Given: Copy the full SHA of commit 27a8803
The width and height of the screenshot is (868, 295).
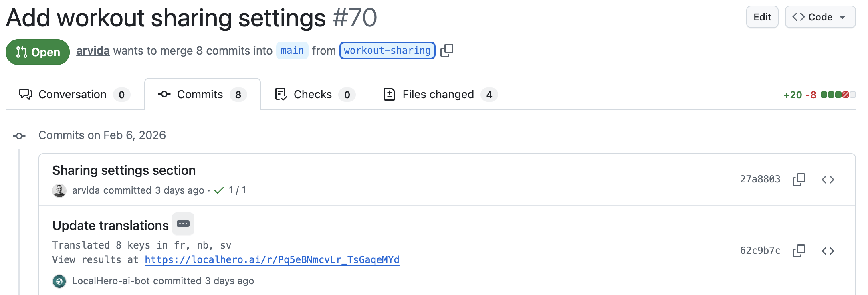Looking at the screenshot, I should tap(799, 180).
